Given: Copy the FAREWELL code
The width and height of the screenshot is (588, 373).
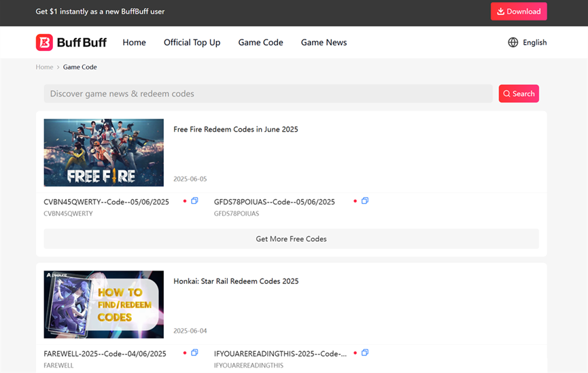Looking at the screenshot, I should pos(194,353).
